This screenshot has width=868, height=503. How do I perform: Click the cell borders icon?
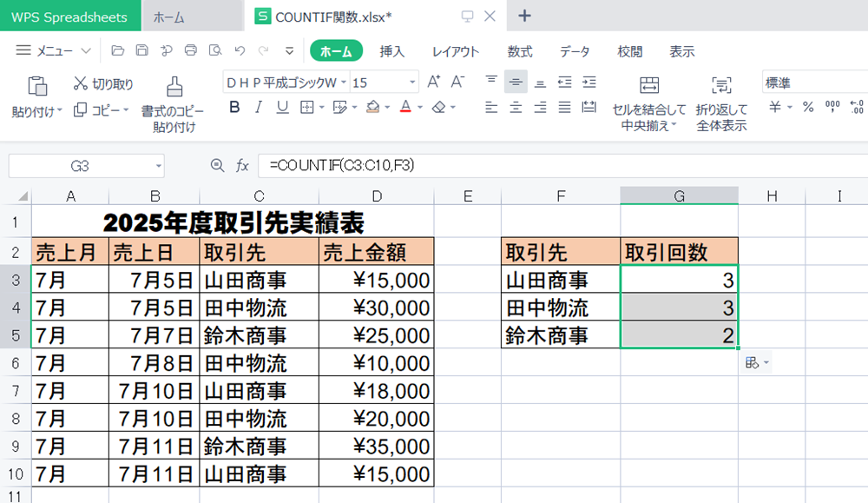pyautogui.click(x=306, y=107)
